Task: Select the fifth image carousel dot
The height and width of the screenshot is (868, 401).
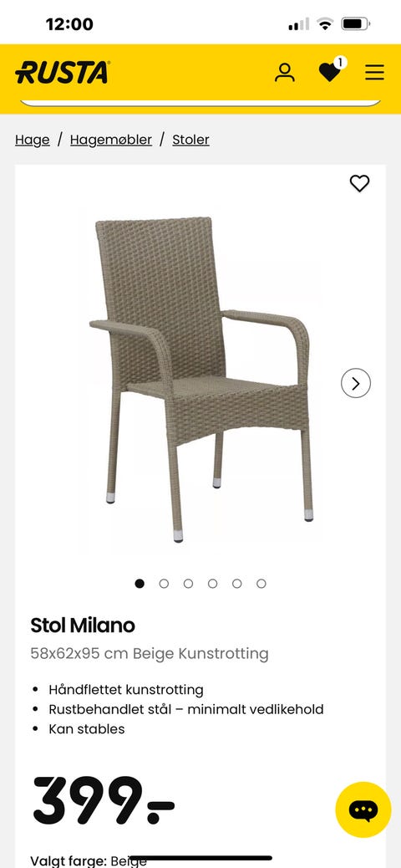Action: [x=236, y=584]
